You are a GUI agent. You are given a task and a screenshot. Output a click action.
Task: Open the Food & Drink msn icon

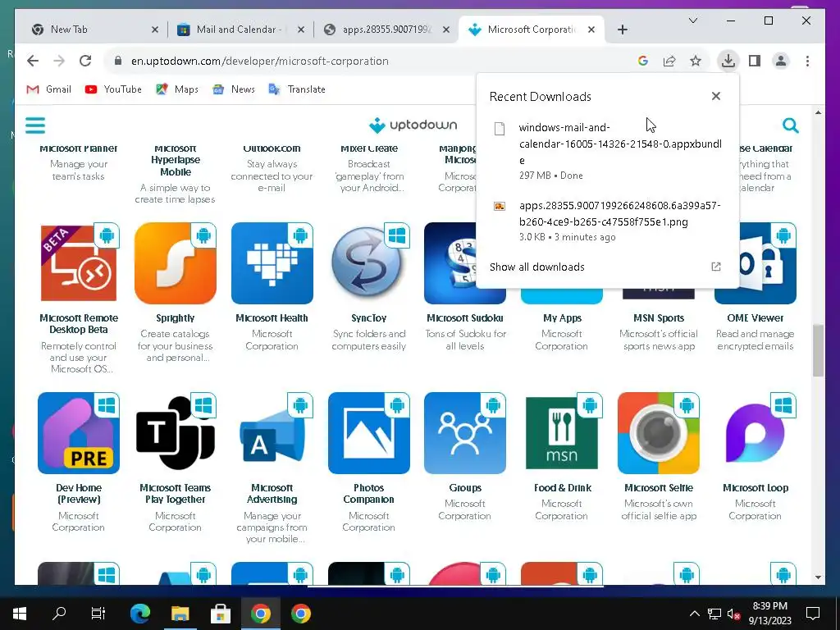(x=562, y=433)
